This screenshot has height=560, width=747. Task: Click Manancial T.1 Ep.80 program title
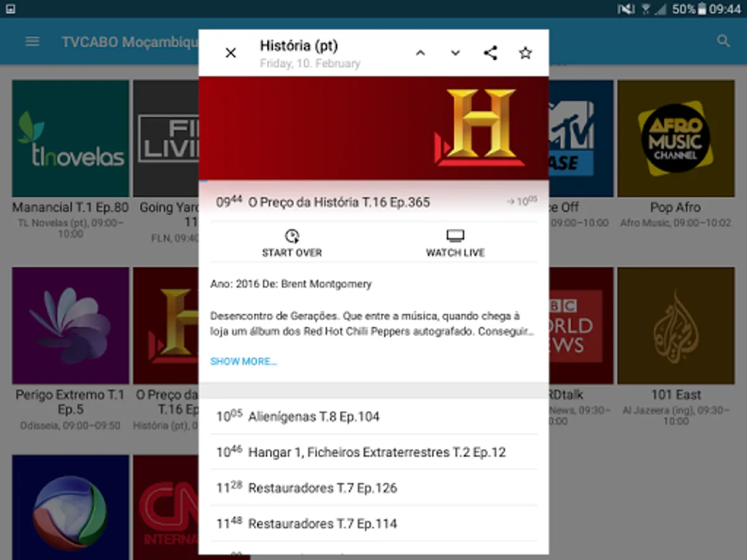point(70,207)
